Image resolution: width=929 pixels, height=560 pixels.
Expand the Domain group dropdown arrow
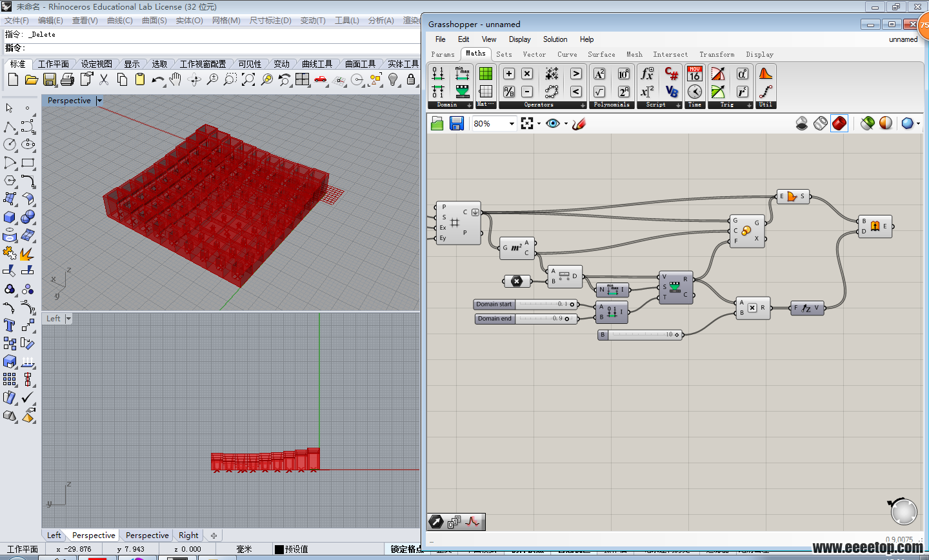click(469, 105)
